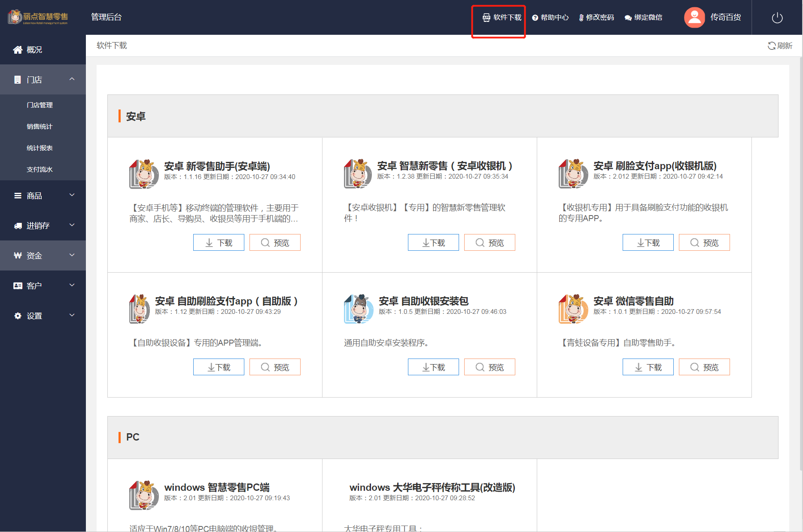Click title windows 大华电子秤传称工具(改造版)
The width and height of the screenshot is (803, 532).
pos(432,487)
